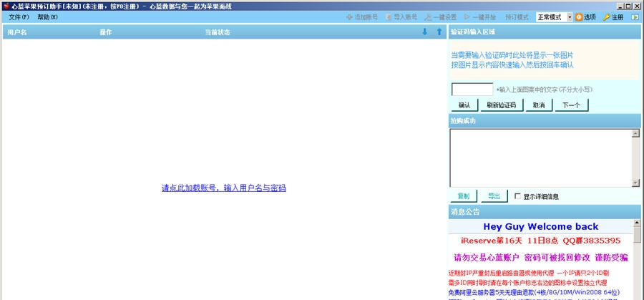The image size is (644, 300).
Task: Click the 需多ID同时刷时 notice line
Action: coord(528,283)
